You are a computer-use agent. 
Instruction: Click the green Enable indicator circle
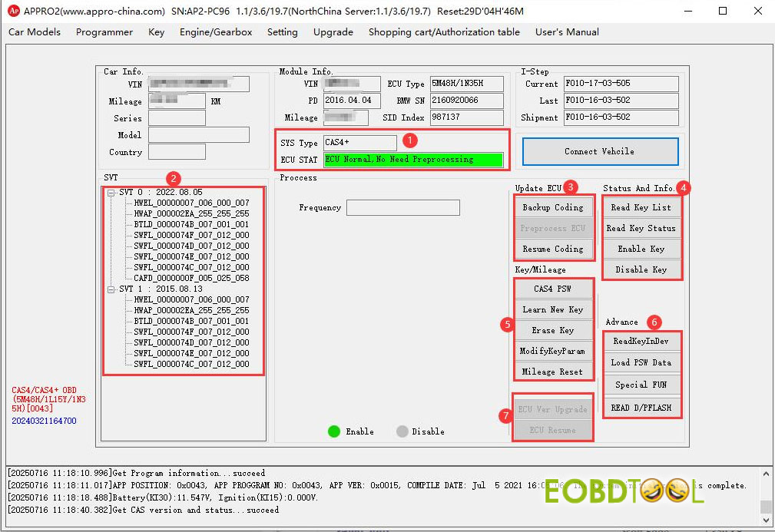[333, 431]
